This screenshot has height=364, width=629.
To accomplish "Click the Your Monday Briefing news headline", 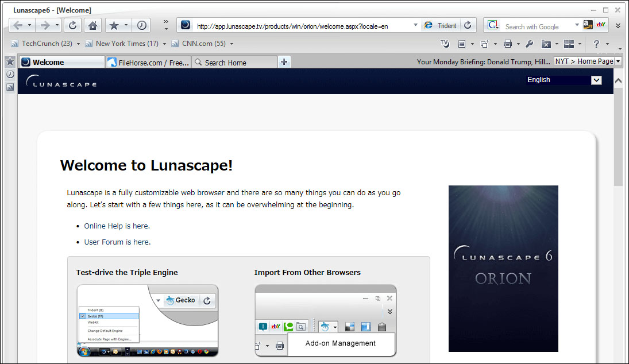I will 484,62.
